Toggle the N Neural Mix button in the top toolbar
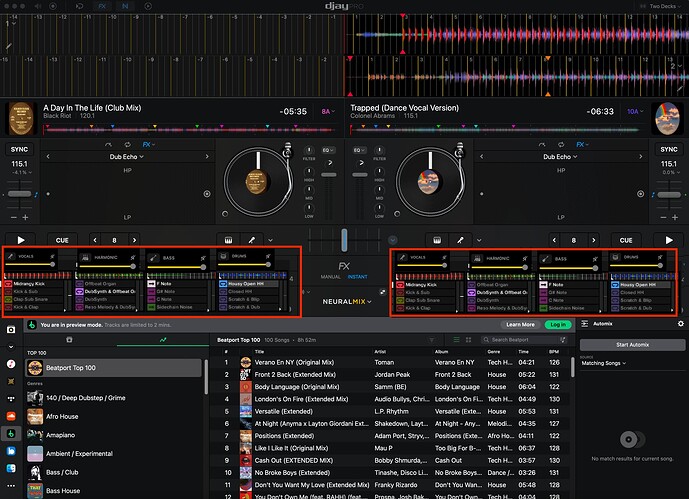Screen dimensions: 689x499 (125, 6)
